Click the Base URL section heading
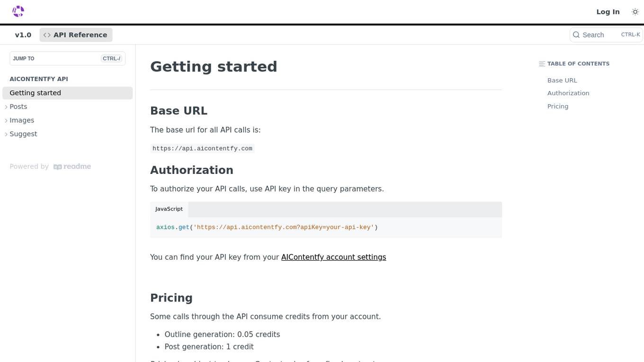The image size is (644, 362). (x=179, y=111)
